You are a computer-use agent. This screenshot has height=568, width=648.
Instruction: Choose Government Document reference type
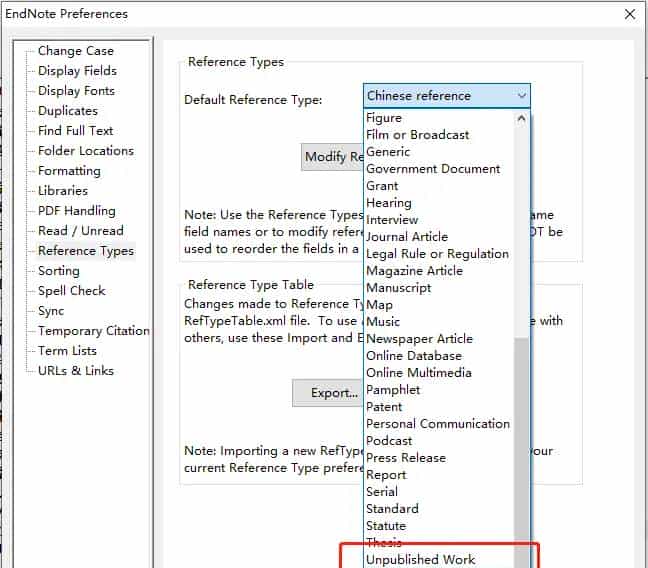[440, 169]
